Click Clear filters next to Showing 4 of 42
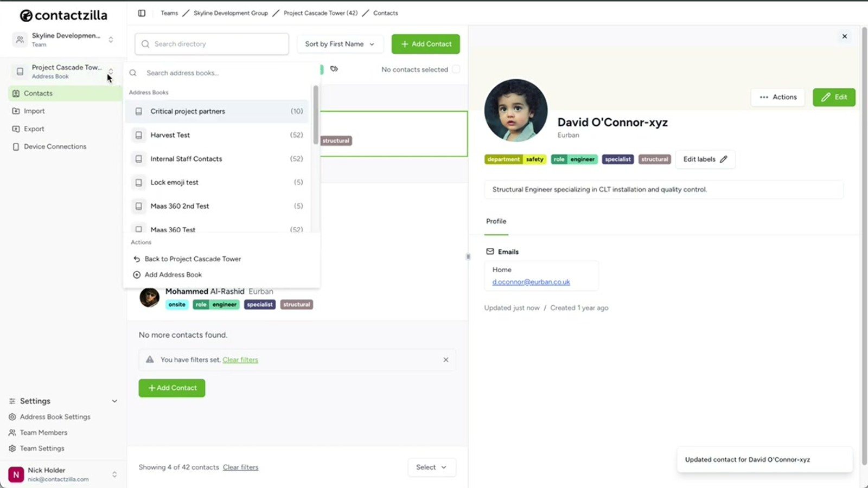Screen dimensions: 868x488 [x=241, y=467]
